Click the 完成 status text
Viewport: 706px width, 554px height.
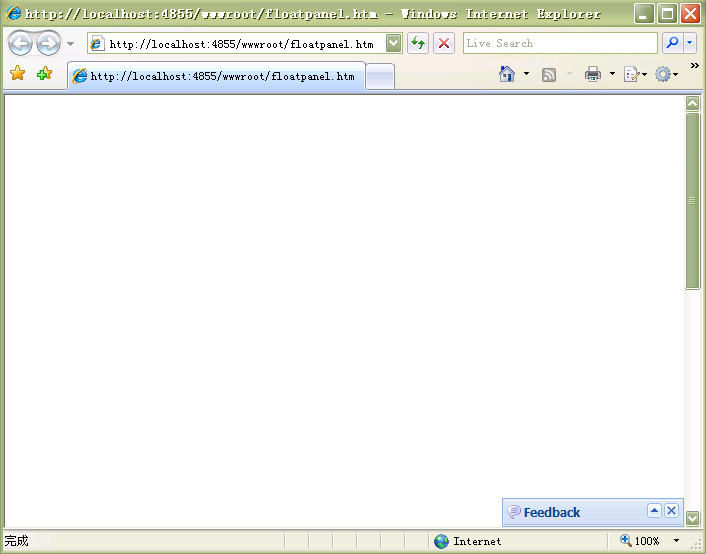(16, 540)
